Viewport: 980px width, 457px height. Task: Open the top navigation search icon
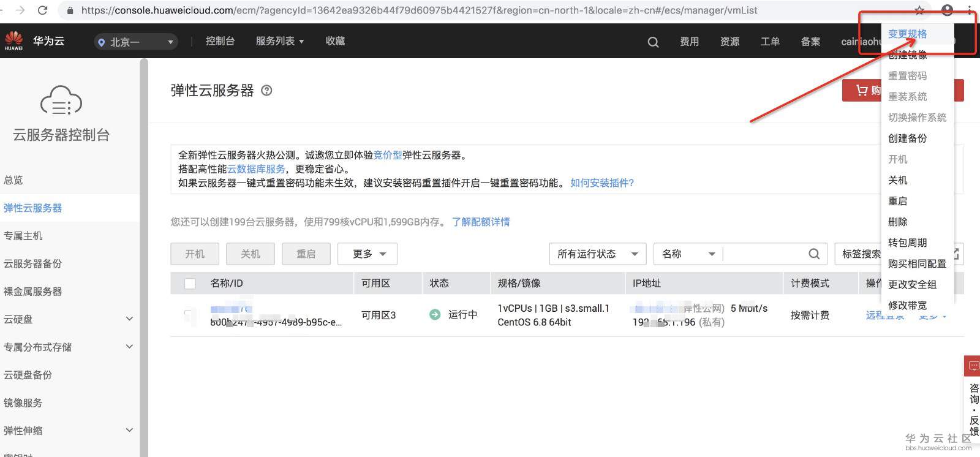pyautogui.click(x=653, y=42)
